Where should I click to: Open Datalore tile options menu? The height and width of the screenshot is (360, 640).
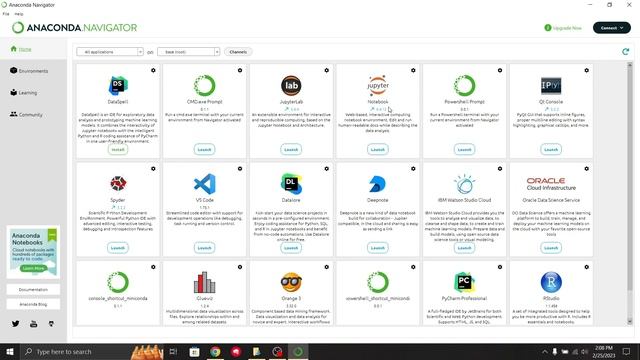(x=327, y=169)
